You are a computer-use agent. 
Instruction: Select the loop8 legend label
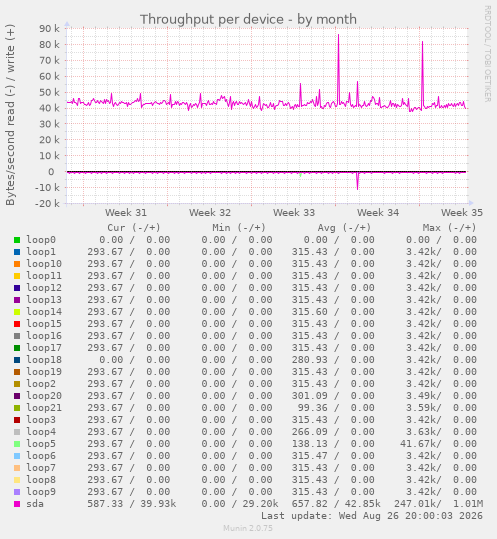point(41,480)
